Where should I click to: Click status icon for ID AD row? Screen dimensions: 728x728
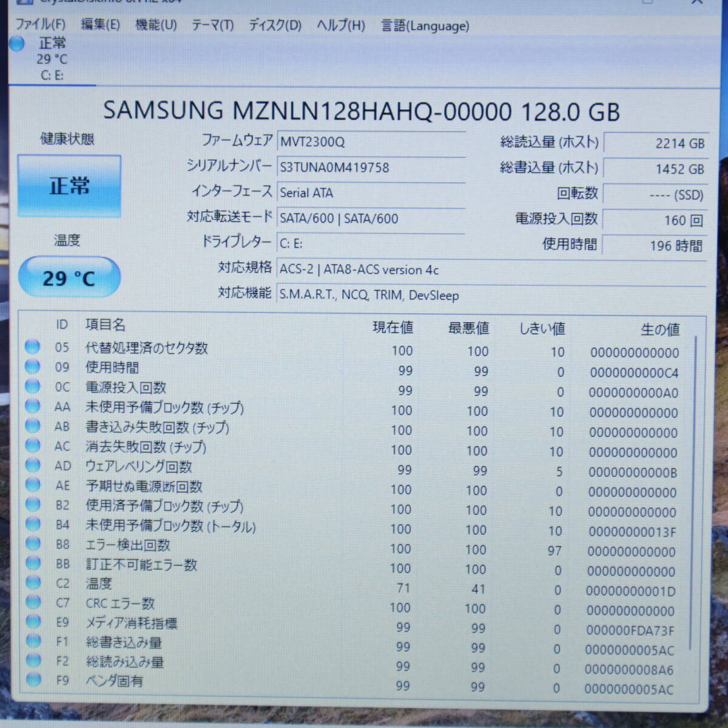(x=32, y=465)
